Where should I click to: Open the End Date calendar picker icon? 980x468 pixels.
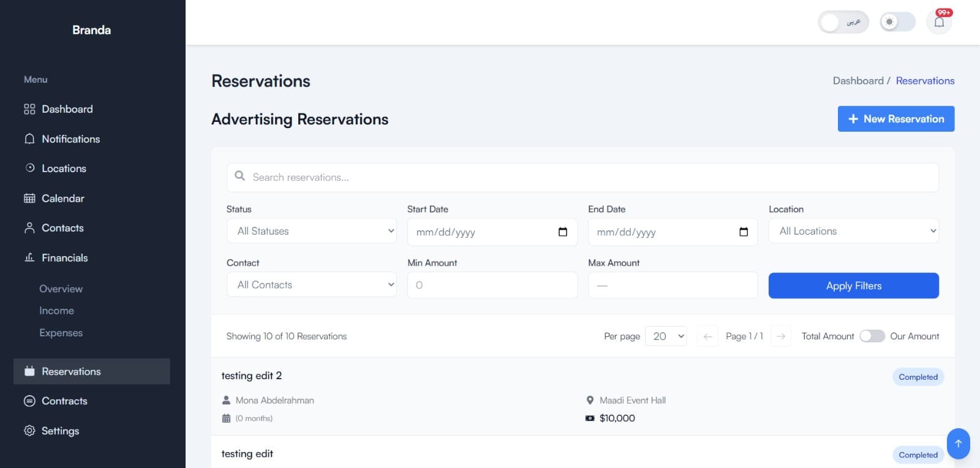(x=744, y=232)
